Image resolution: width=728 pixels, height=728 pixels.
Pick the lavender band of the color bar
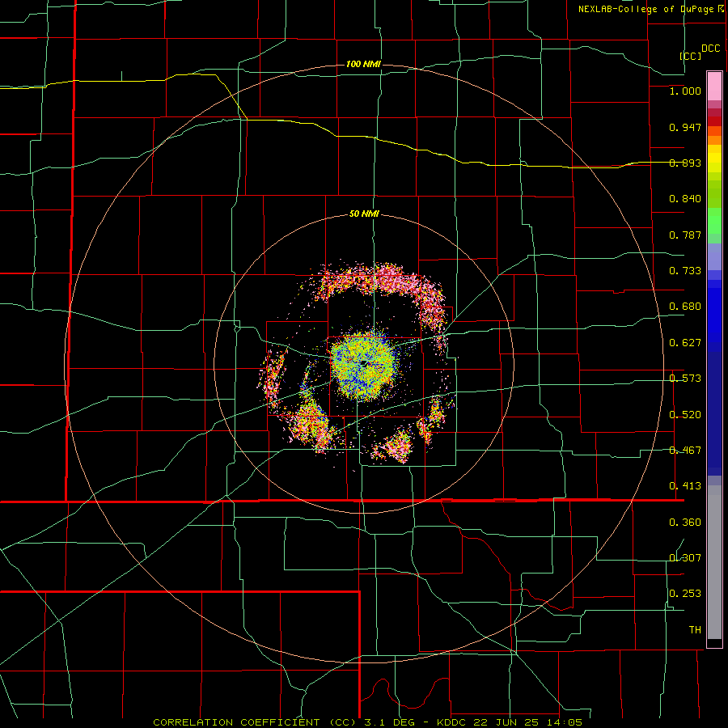pos(714,257)
